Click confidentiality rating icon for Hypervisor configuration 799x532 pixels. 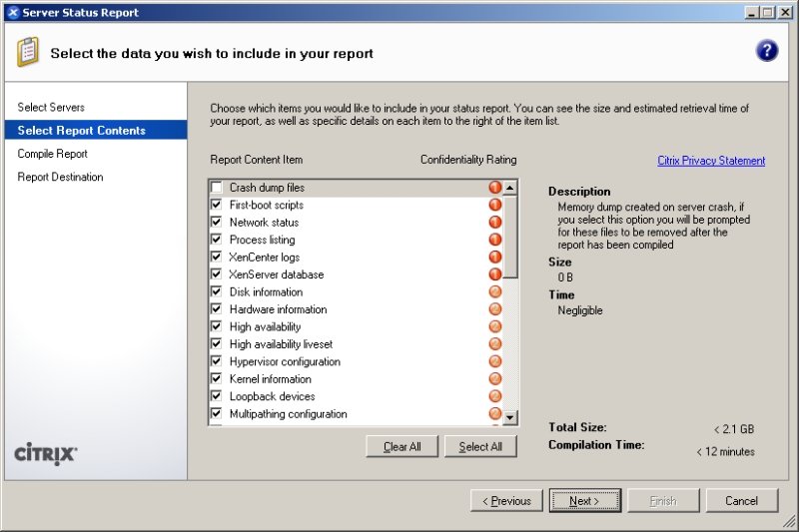pos(494,361)
